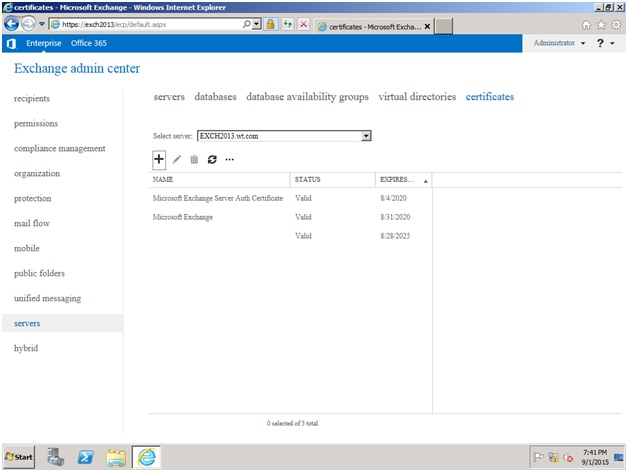
Task: Go forward with browser forward arrow
Action: click(x=28, y=24)
